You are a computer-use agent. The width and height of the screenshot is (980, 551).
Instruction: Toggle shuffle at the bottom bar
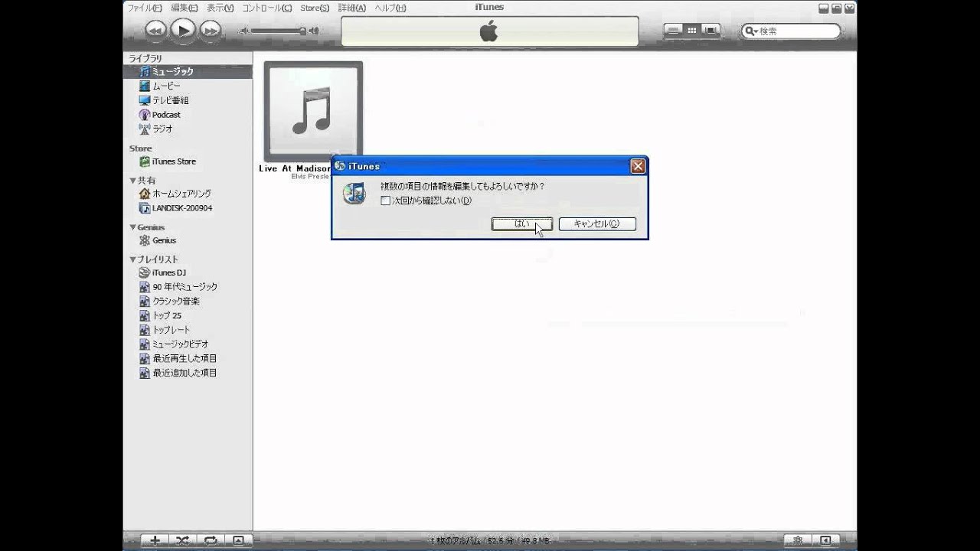coord(182,540)
